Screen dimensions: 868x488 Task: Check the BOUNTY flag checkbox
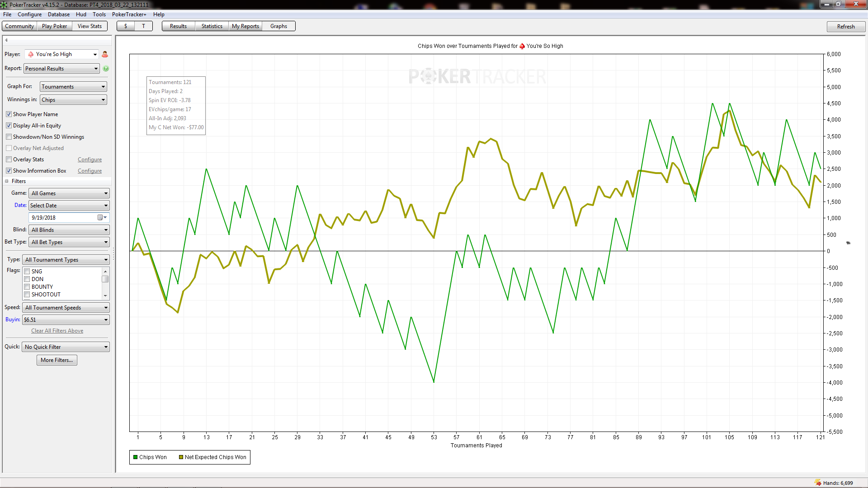point(27,287)
